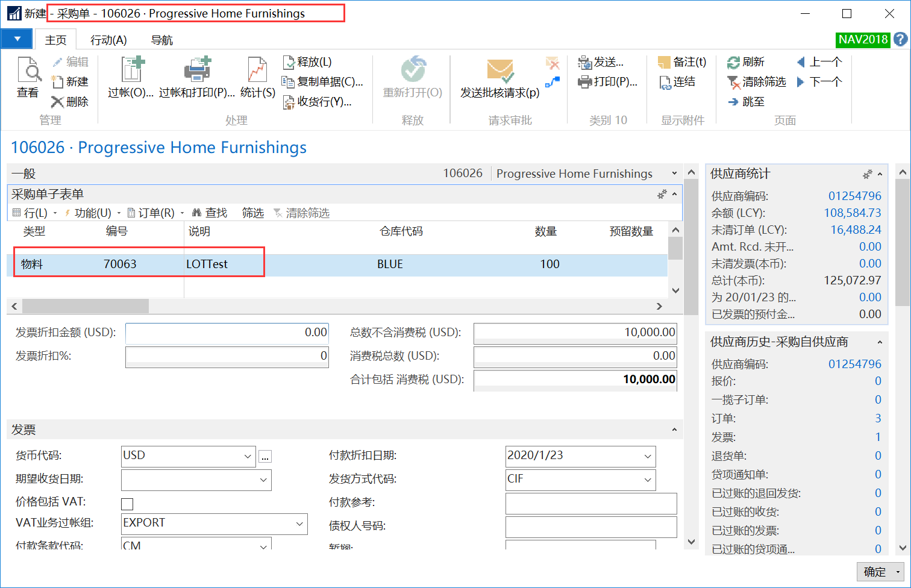Click 查找 find in subform toolbar

coord(209,213)
